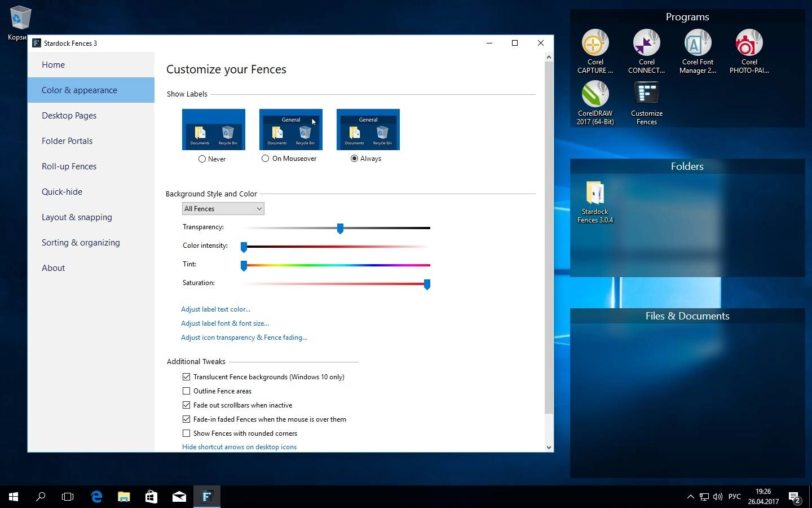The width and height of the screenshot is (812, 508).
Task: Click the Saturation slider handle
Action: (x=427, y=284)
